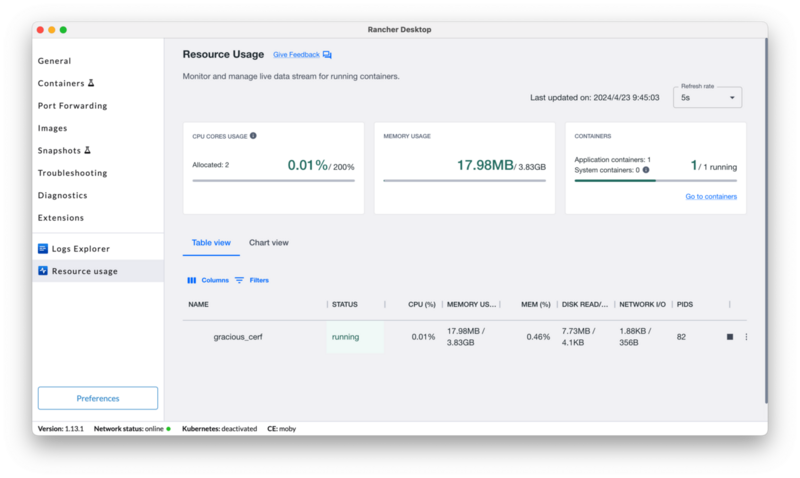This screenshot has width=800, height=478.
Task: Click the Logs Explorer extension icon
Action: coord(43,248)
